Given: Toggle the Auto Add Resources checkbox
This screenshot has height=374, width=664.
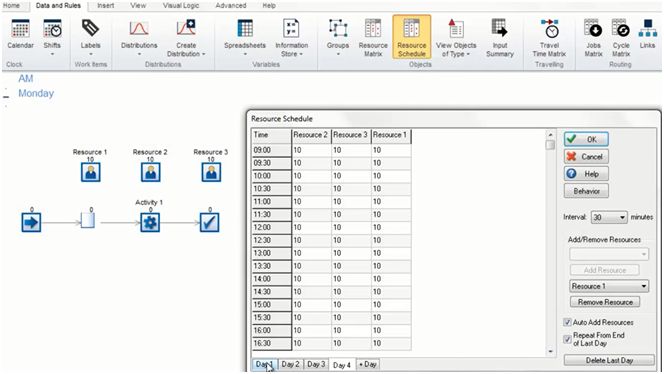Looking at the screenshot, I should [x=567, y=322].
